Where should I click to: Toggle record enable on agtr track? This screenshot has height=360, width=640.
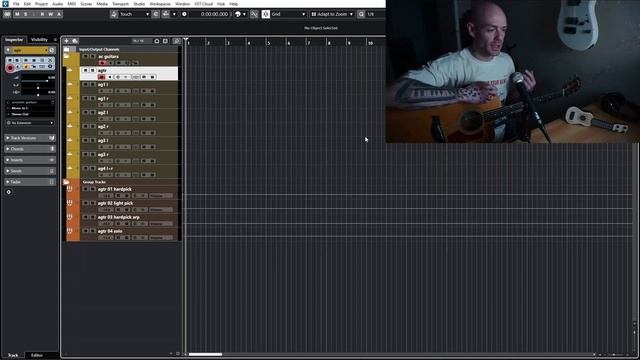[102, 77]
